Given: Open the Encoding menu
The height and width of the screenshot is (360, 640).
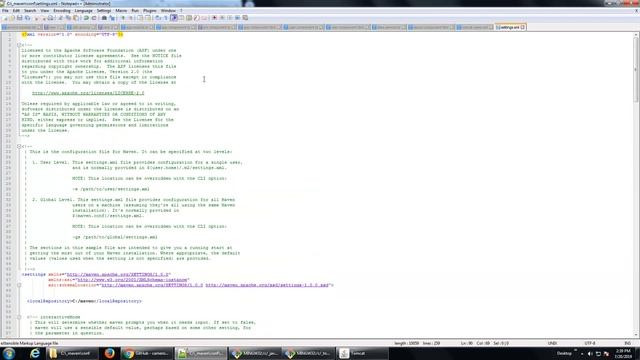Looking at the screenshot, I should pos(62,11).
